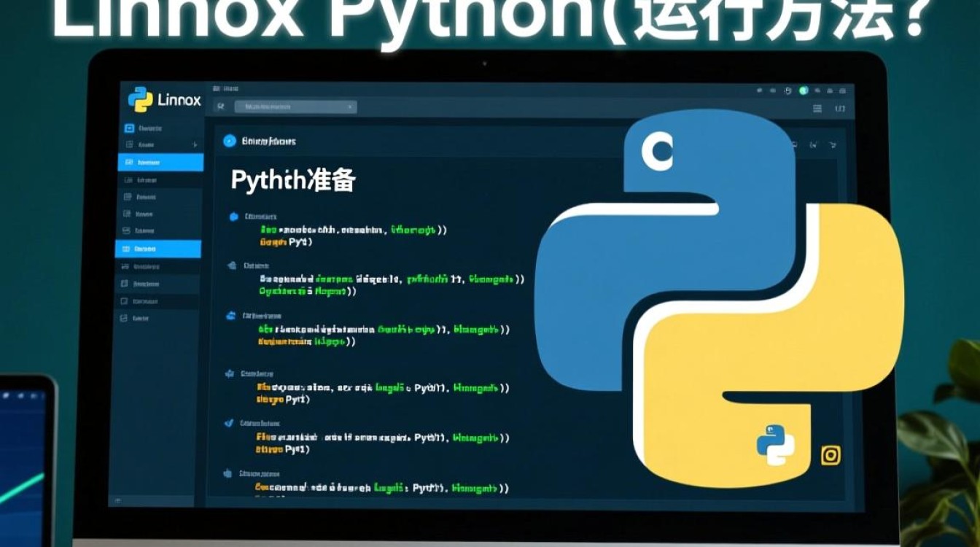This screenshot has width=980, height=547.
Task: Open the dropdown arrow inside the search field
Action: coord(349,106)
